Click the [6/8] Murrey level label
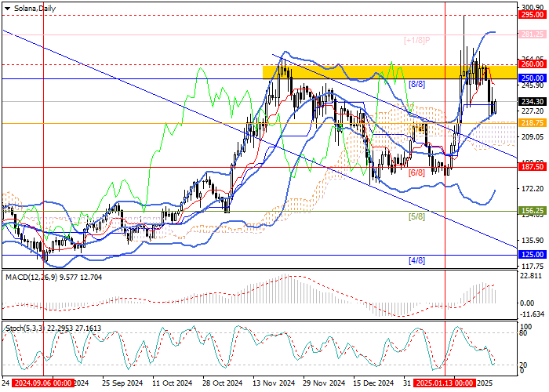The height and width of the screenshot is (392, 549). (x=416, y=172)
